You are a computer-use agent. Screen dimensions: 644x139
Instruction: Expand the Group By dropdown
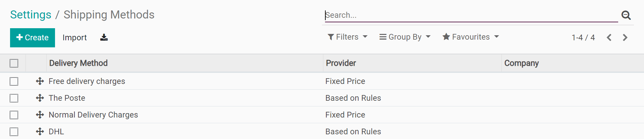[405, 37]
